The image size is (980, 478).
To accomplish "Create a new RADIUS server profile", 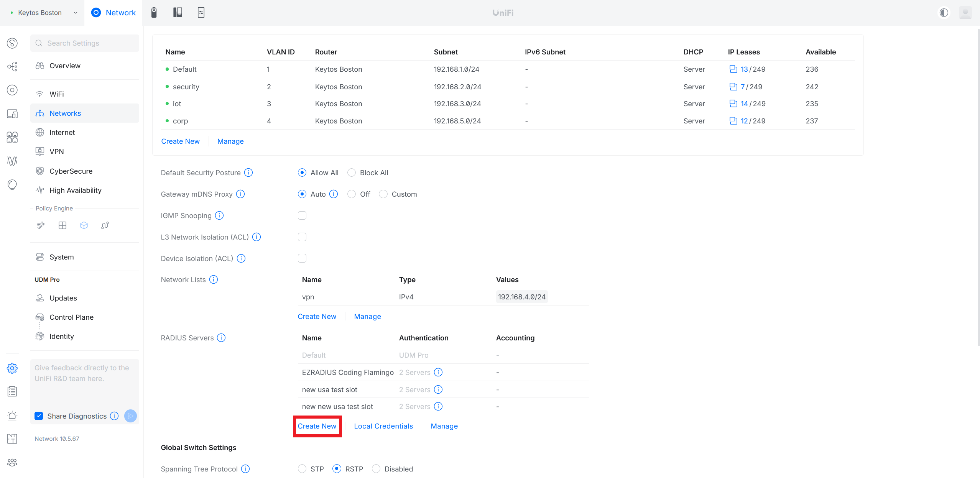I will click(317, 426).
